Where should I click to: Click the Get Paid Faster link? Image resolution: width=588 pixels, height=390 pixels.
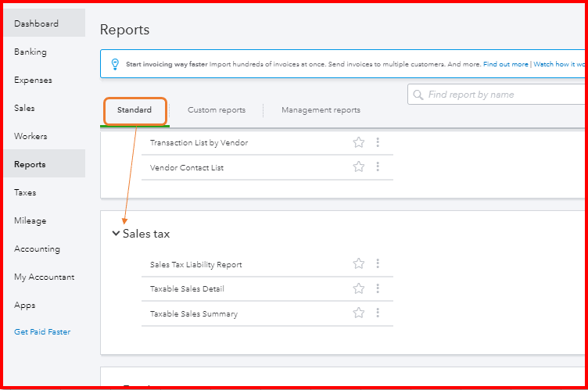click(x=42, y=332)
